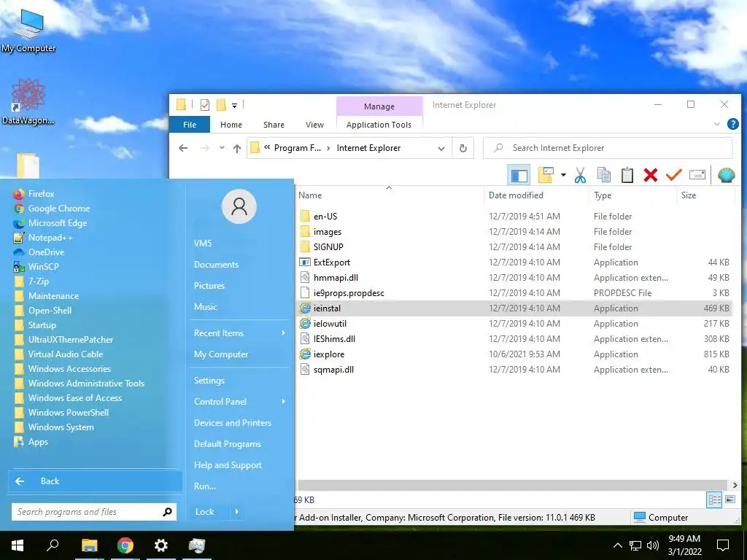Viewport: 747px width, 560px height.
Task: Open Explorer Help question mark icon
Action: click(732, 124)
